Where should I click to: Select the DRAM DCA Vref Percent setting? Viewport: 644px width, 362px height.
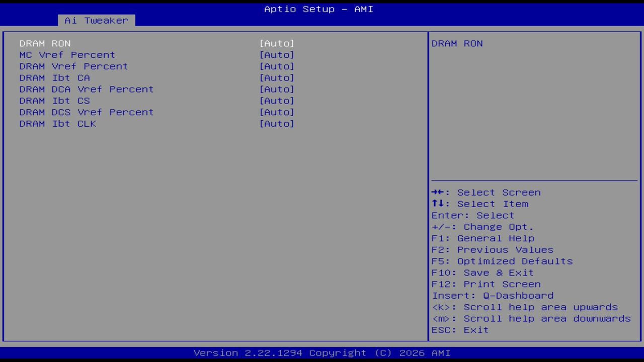(x=87, y=89)
